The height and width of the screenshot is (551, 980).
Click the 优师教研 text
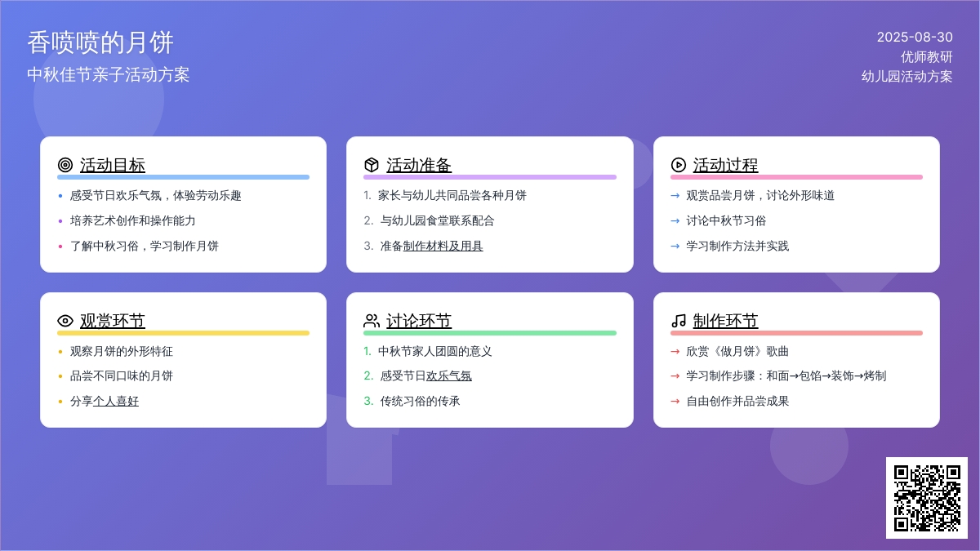tap(927, 57)
